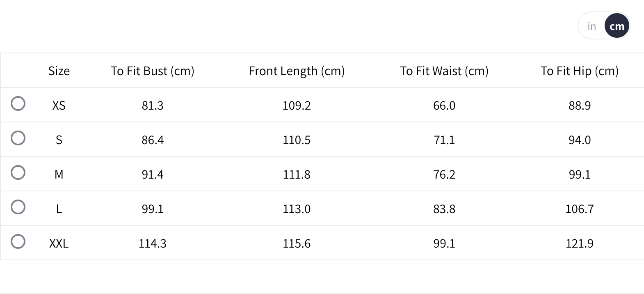Choose the M size radio button
644x294 pixels.
click(18, 172)
